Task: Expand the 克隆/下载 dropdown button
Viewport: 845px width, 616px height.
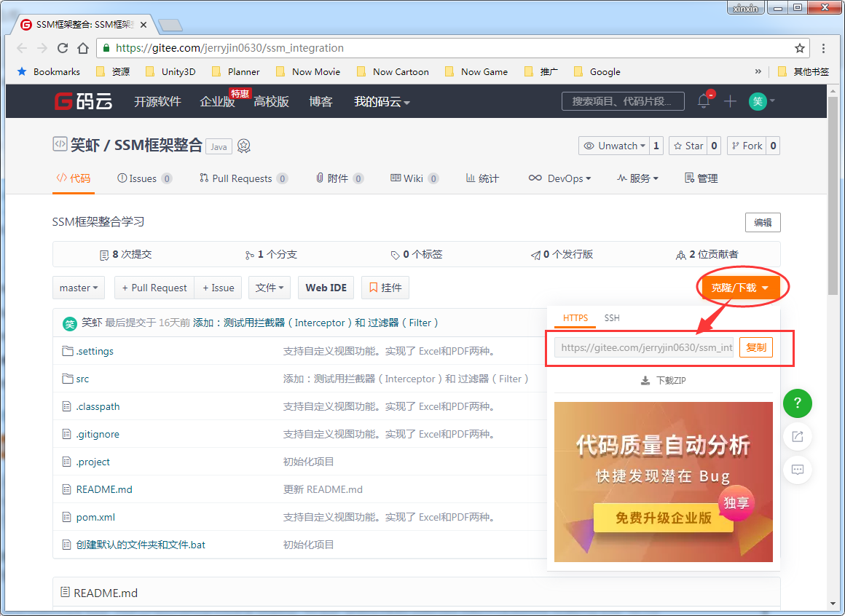Action: pyautogui.click(x=739, y=288)
